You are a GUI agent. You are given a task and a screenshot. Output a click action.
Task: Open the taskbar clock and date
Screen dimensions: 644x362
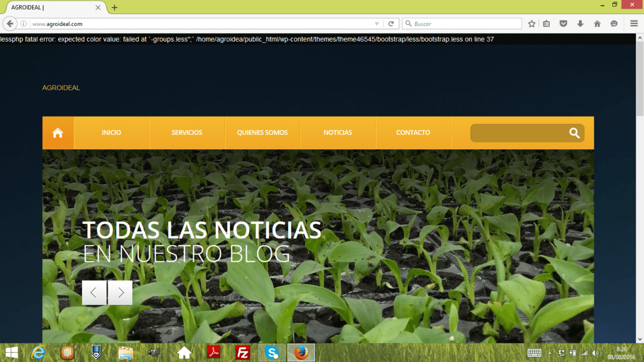621,353
